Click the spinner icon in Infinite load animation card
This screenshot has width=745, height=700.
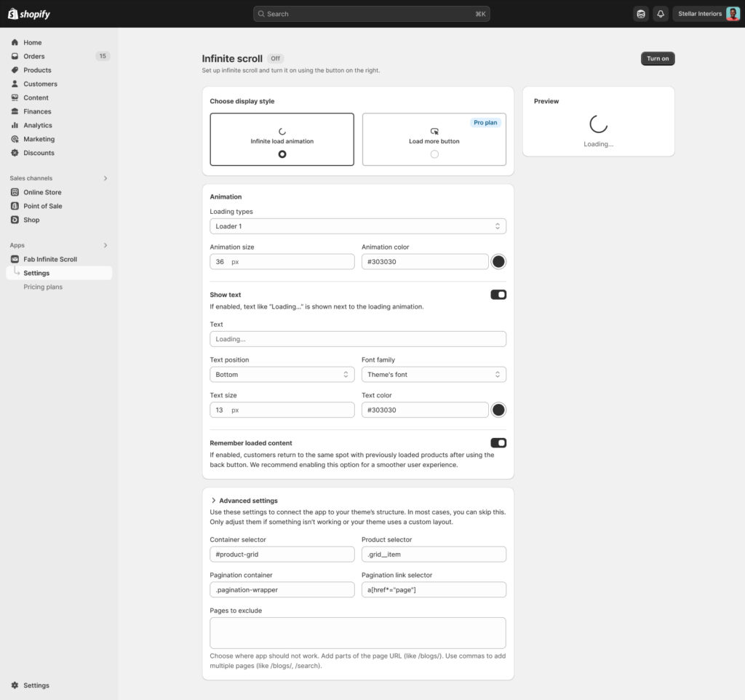tap(282, 131)
